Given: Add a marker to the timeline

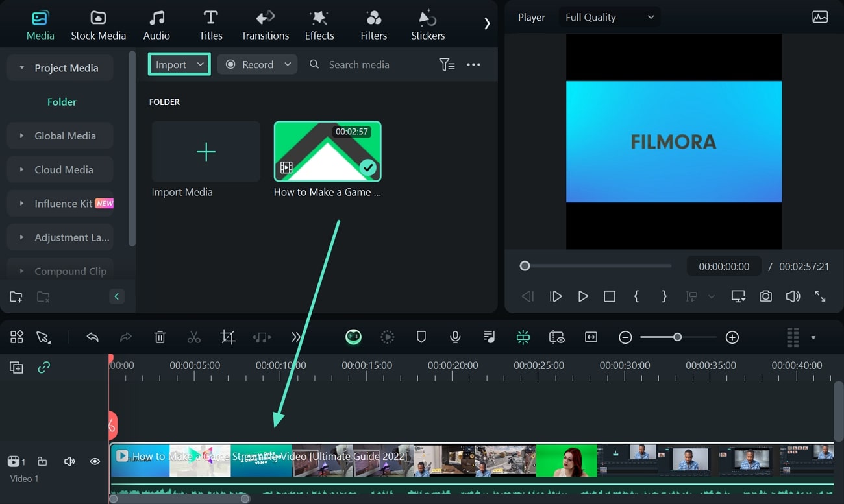Looking at the screenshot, I should click(421, 337).
